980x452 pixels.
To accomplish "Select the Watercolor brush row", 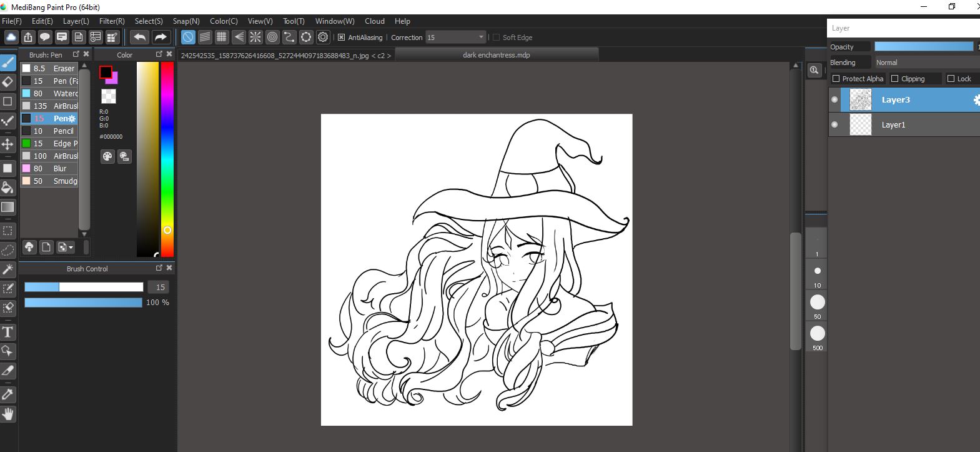I will 49,93.
